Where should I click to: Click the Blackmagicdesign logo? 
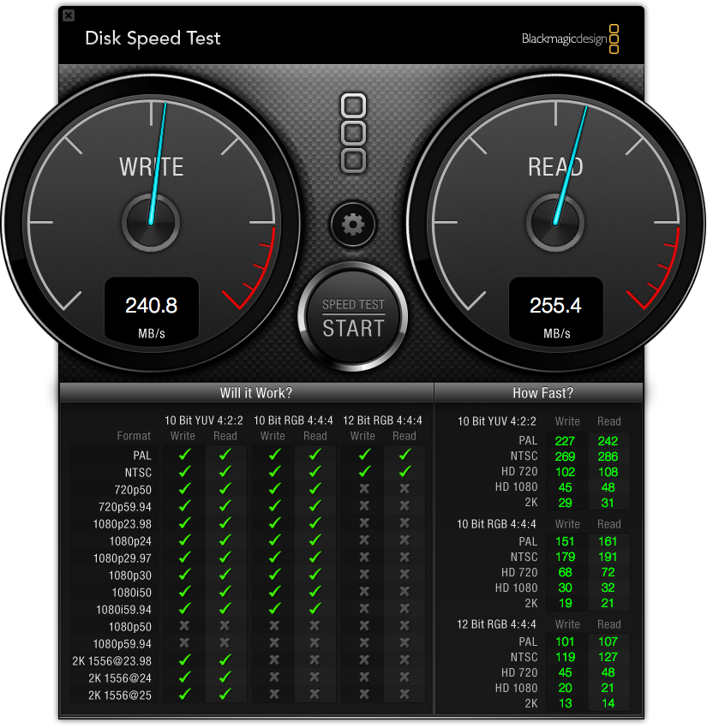[x=570, y=39]
